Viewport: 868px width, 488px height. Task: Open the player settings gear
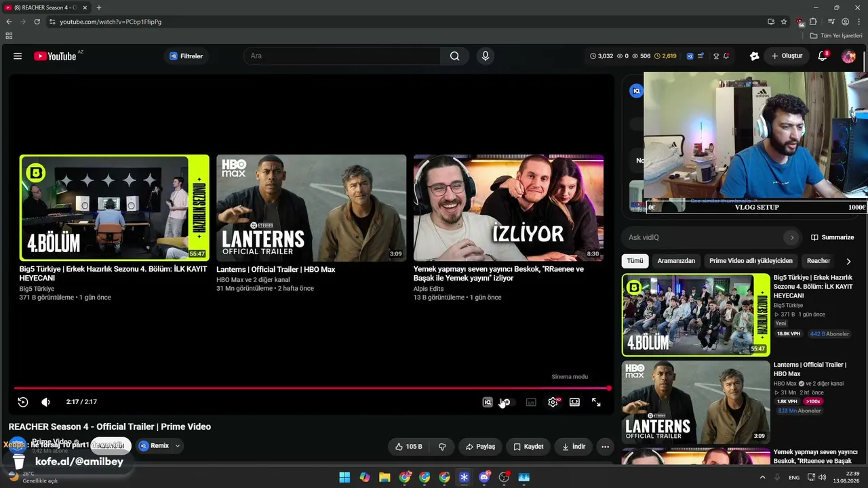point(553,402)
